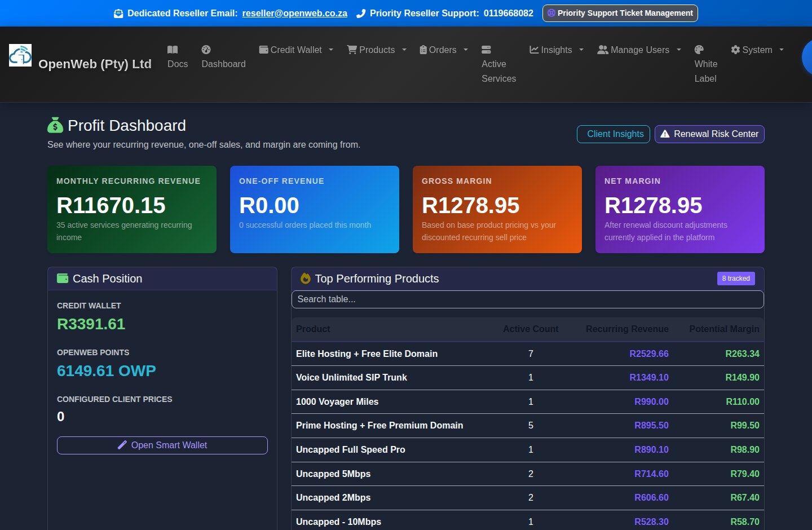Select the Uncapped 2Mbps row
The height and width of the screenshot is (530, 812).
click(x=528, y=498)
